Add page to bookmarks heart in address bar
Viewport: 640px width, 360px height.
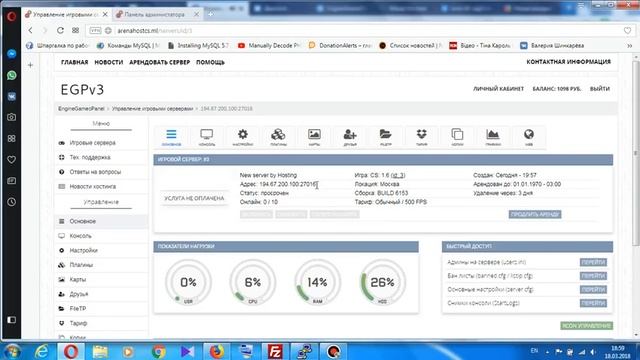627,31
